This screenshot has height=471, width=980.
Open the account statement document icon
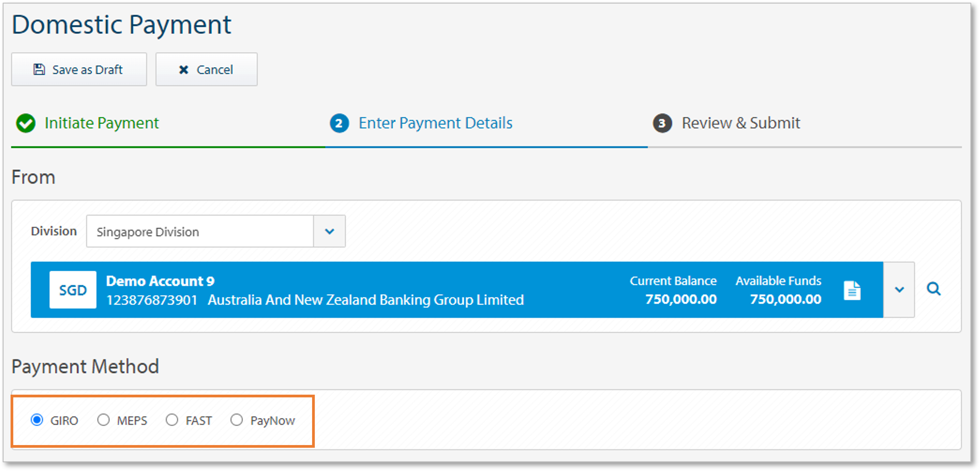tap(852, 290)
